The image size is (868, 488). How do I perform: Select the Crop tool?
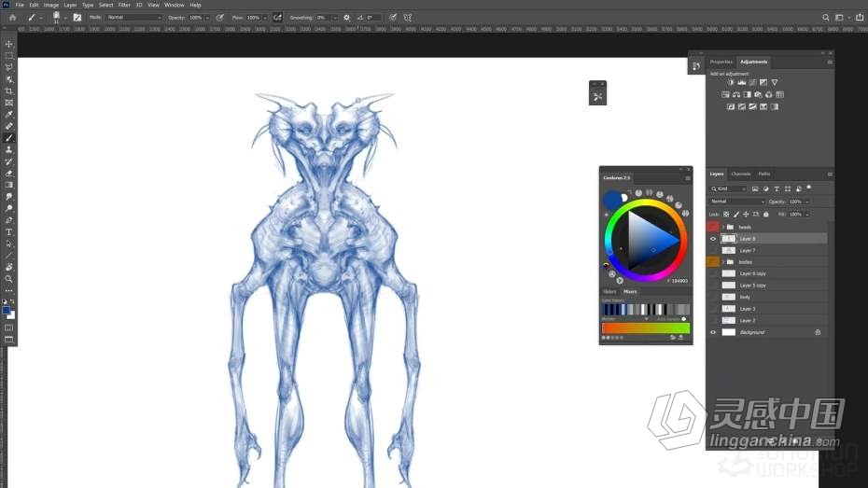pos(8,91)
